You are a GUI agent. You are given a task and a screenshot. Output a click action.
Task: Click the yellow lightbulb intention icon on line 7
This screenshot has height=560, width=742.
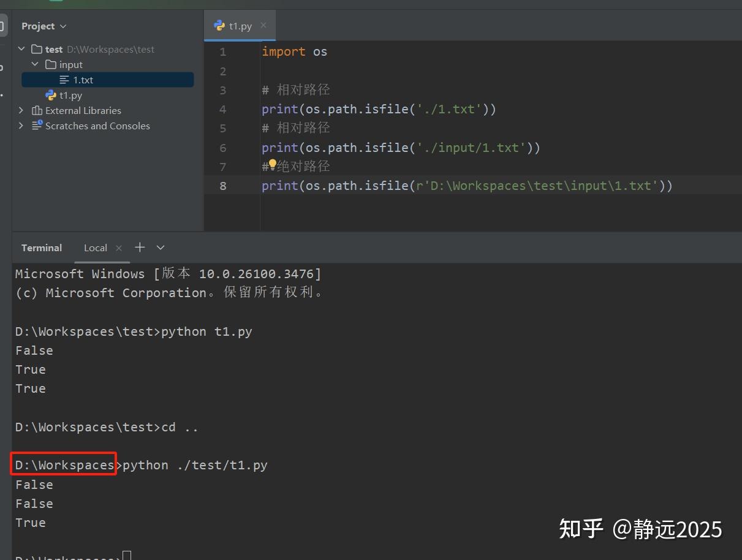click(x=271, y=163)
